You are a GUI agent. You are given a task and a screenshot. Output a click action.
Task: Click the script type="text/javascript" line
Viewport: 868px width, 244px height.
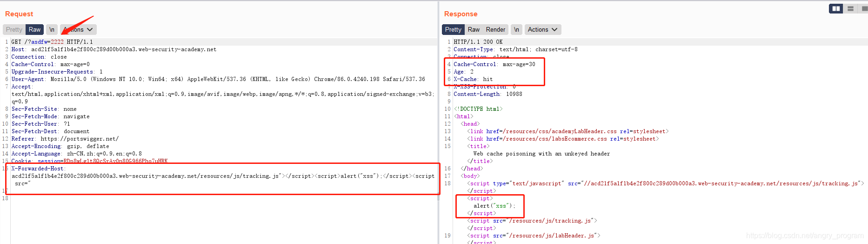pyautogui.click(x=666, y=183)
